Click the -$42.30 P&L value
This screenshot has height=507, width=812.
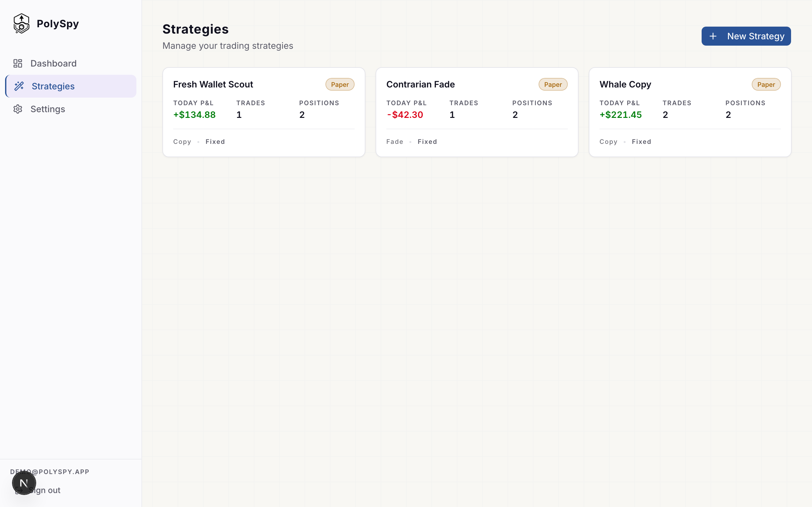(x=405, y=115)
